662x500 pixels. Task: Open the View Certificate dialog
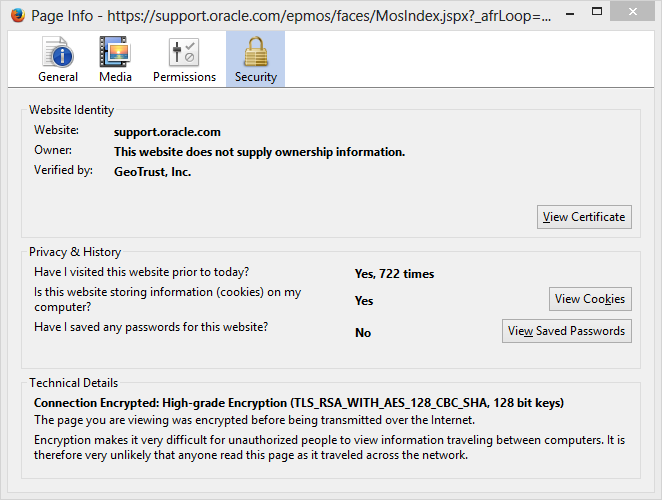click(x=584, y=217)
